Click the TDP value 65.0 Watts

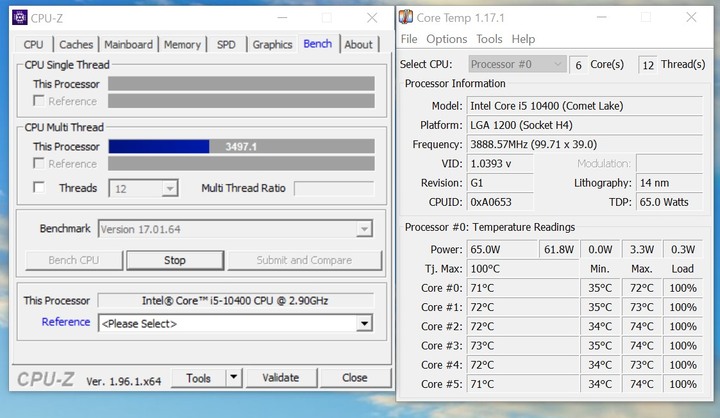click(669, 202)
